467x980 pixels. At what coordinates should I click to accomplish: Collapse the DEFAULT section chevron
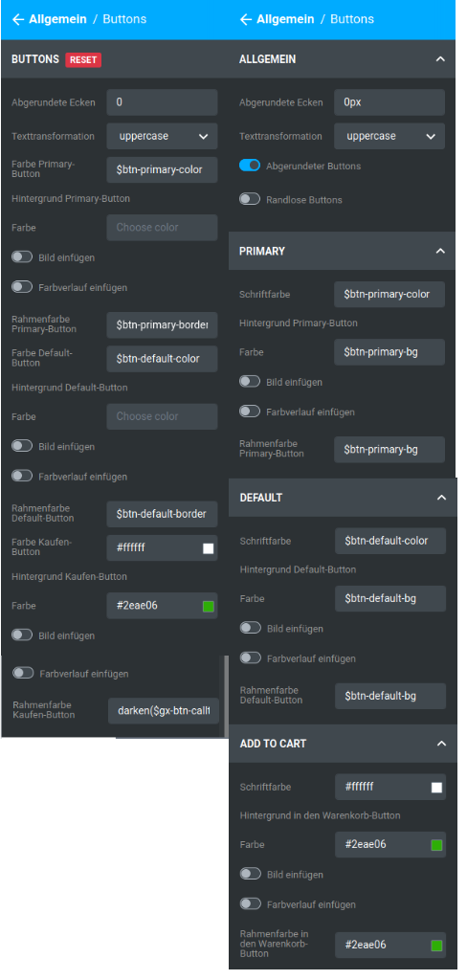(441, 498)
